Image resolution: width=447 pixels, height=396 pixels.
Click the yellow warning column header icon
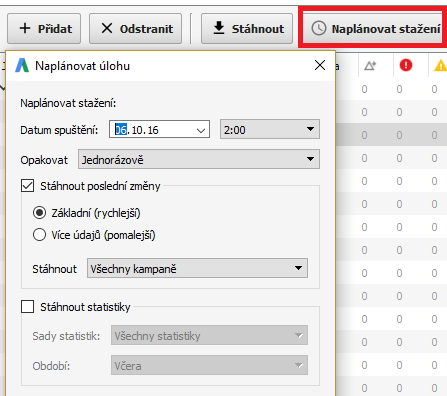click(441, 65)
